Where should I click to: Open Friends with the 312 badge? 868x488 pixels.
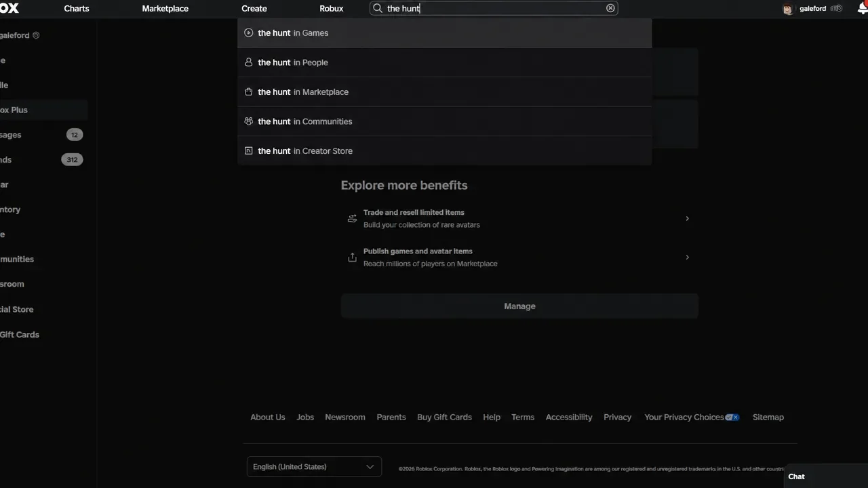[41, 160]
